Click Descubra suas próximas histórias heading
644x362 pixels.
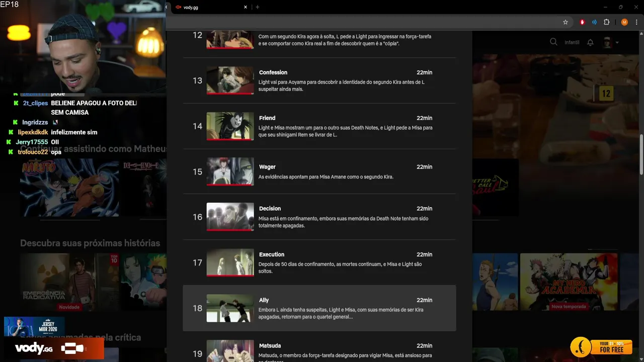(90, 243)
